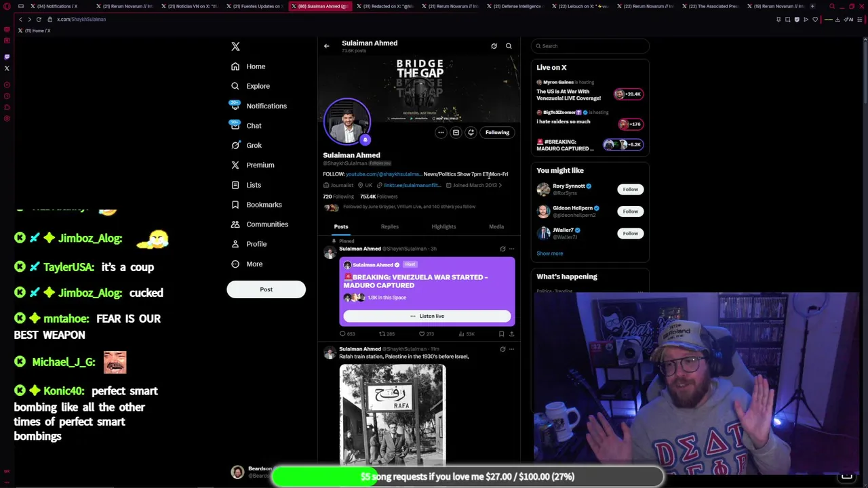Click Followed by June Groyper text

tap(409, 207)
